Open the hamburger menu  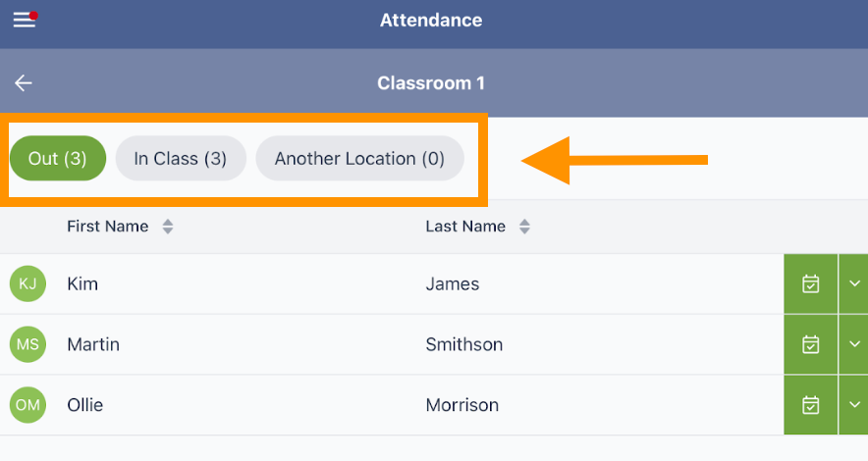pos(25,20)
